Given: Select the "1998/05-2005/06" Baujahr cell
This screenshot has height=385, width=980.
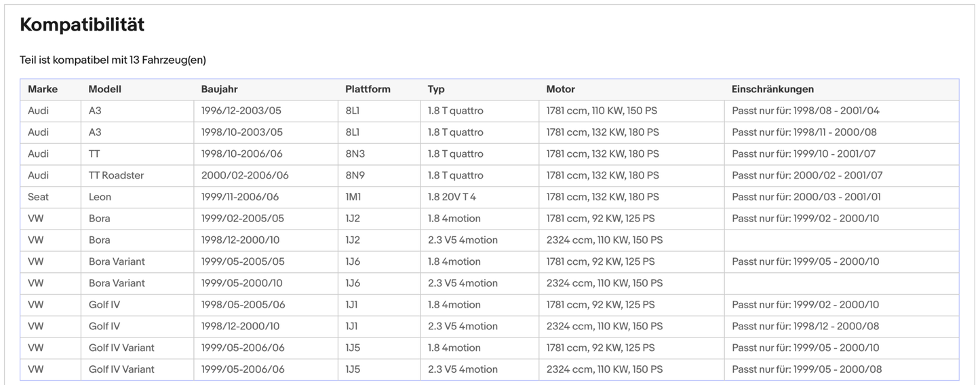Looking at the screenshot, I should pos(243,304).
